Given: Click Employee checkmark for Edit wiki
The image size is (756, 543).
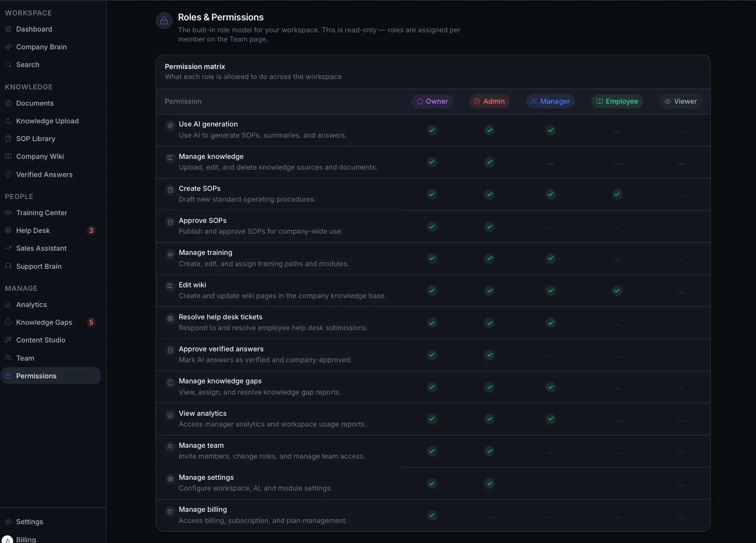Looking at the screenshot, I should (x=617, y=291).
